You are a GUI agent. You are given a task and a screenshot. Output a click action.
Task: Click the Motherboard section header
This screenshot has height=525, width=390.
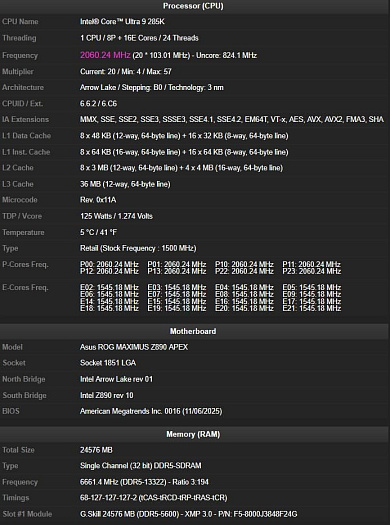(x=193, y=331)
